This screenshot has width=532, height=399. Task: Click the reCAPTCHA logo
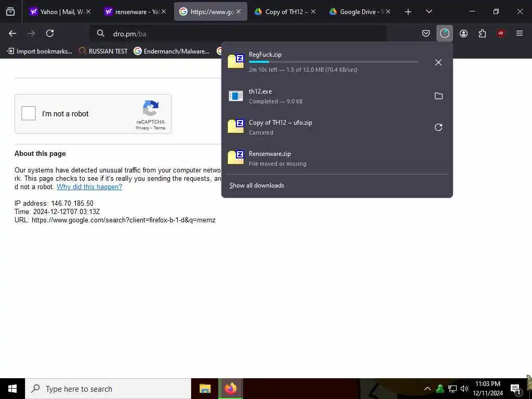tap(151, 108)
